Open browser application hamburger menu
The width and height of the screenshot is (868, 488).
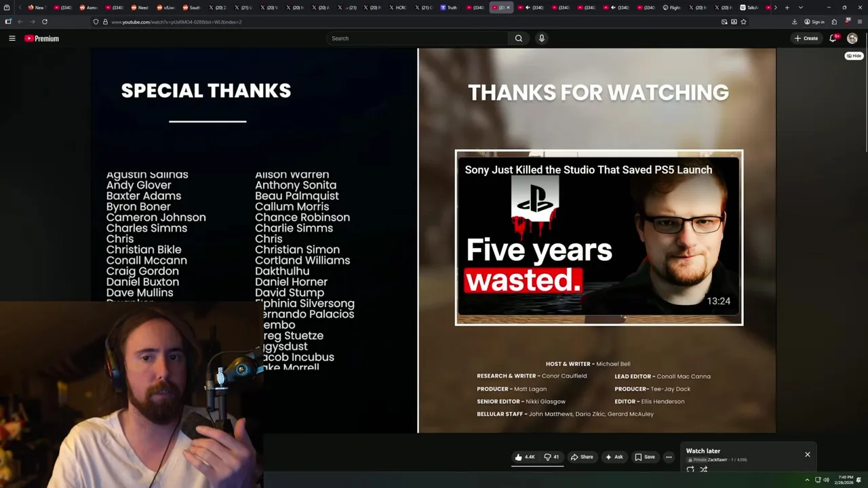[859, 22]
